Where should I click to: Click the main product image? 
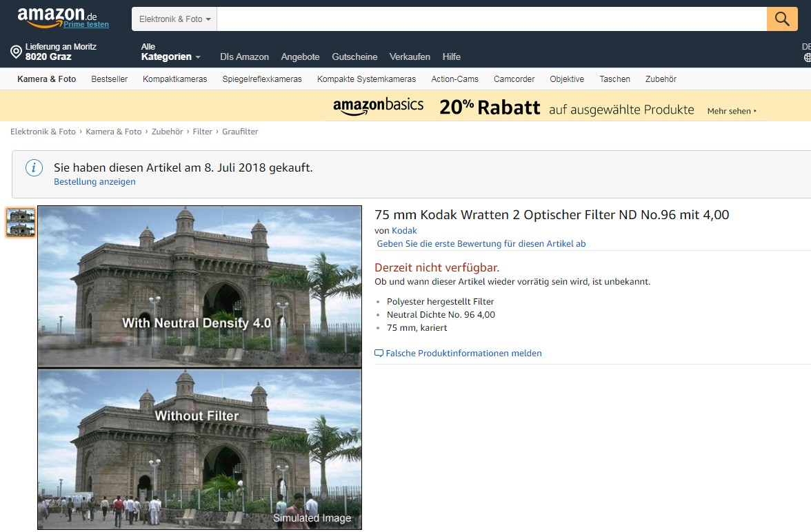point(200,367)
